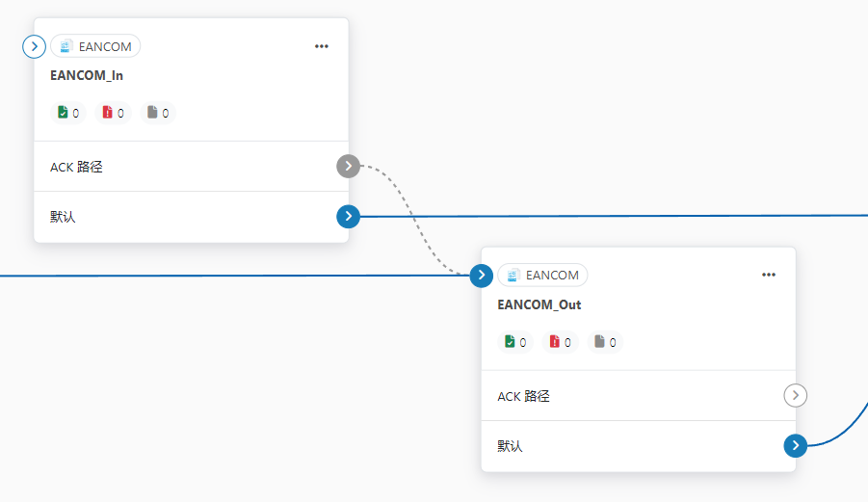Click the EANCOM_In default output port

[x=348, y=217]
